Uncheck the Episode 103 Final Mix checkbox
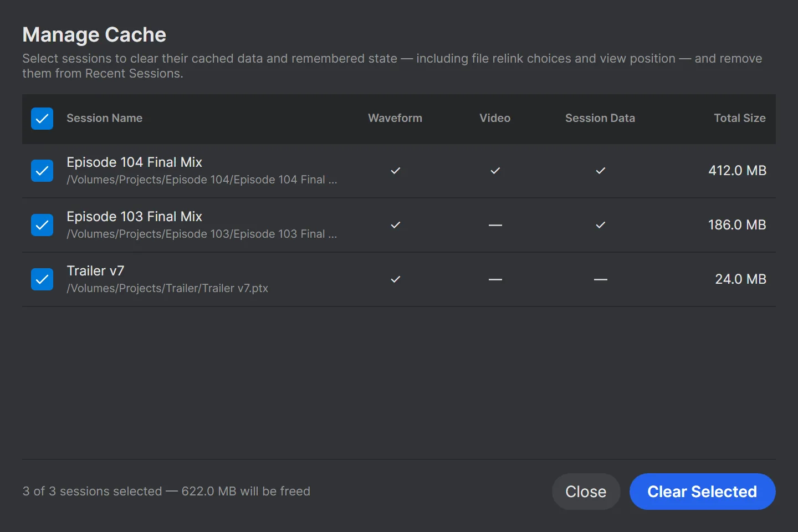The width and height of the screenshot is (798, 532). pyautogui.click(x=42, y=225)
